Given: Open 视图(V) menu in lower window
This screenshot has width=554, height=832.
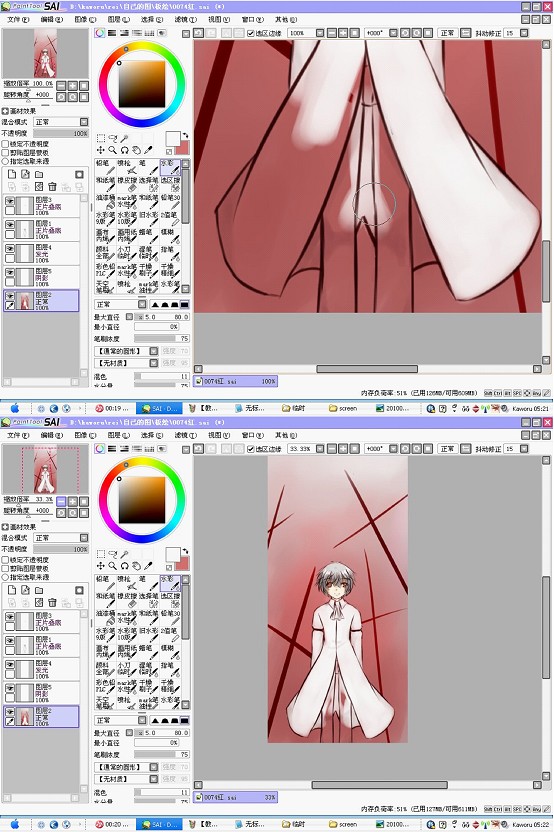Looking at the screenshot, I should click(219, 435).
